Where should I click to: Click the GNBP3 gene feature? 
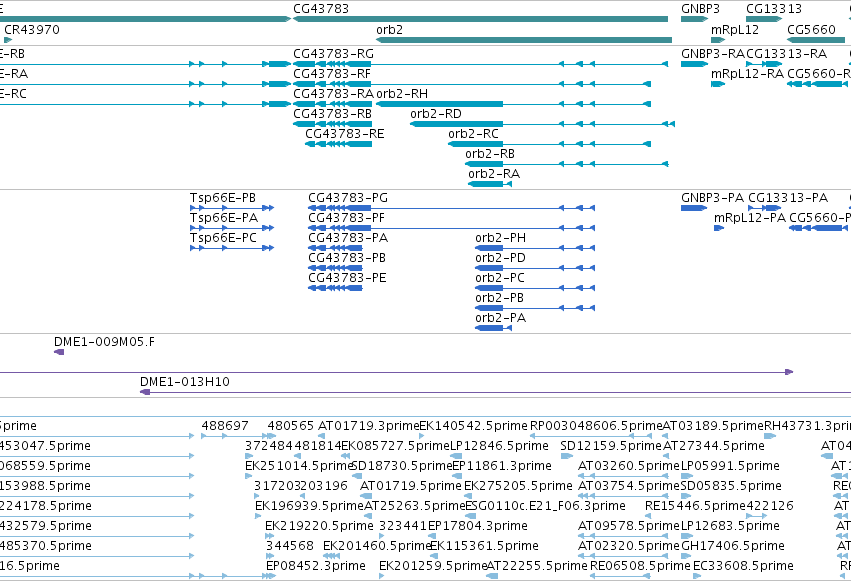694,19
